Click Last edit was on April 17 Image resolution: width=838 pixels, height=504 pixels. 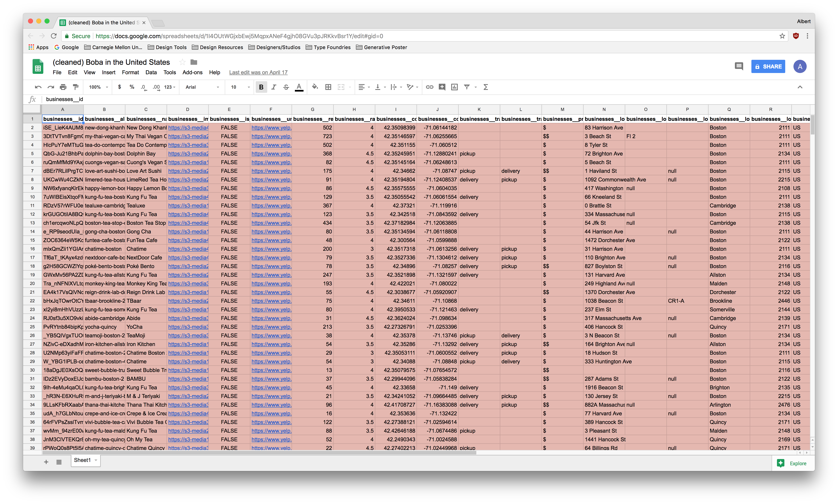(x=258, y=72)
